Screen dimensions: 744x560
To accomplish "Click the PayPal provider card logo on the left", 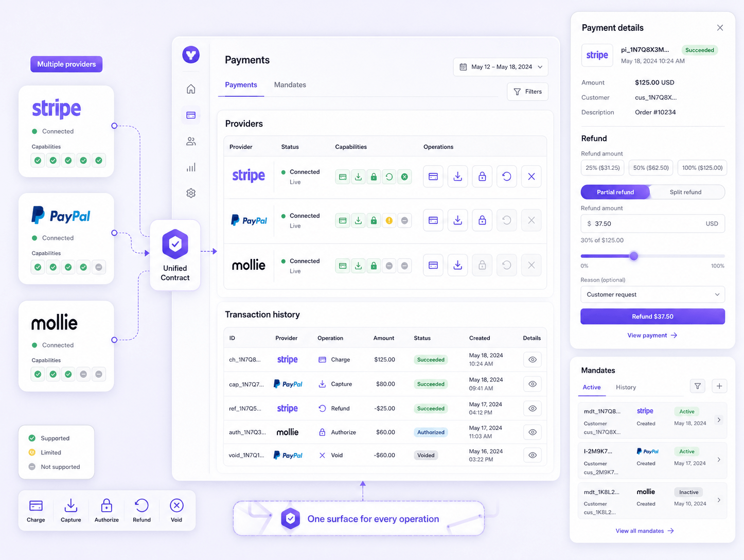I will coord(61,216).
